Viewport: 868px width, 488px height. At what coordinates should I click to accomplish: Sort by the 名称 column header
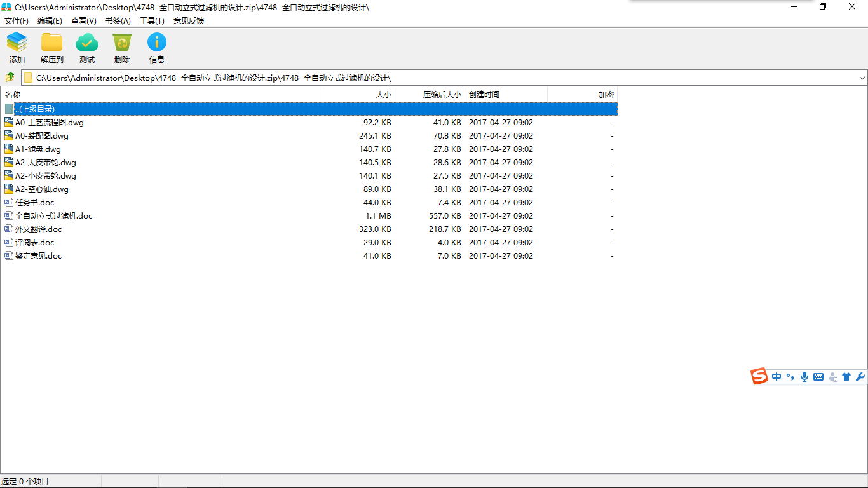[163, 95]
